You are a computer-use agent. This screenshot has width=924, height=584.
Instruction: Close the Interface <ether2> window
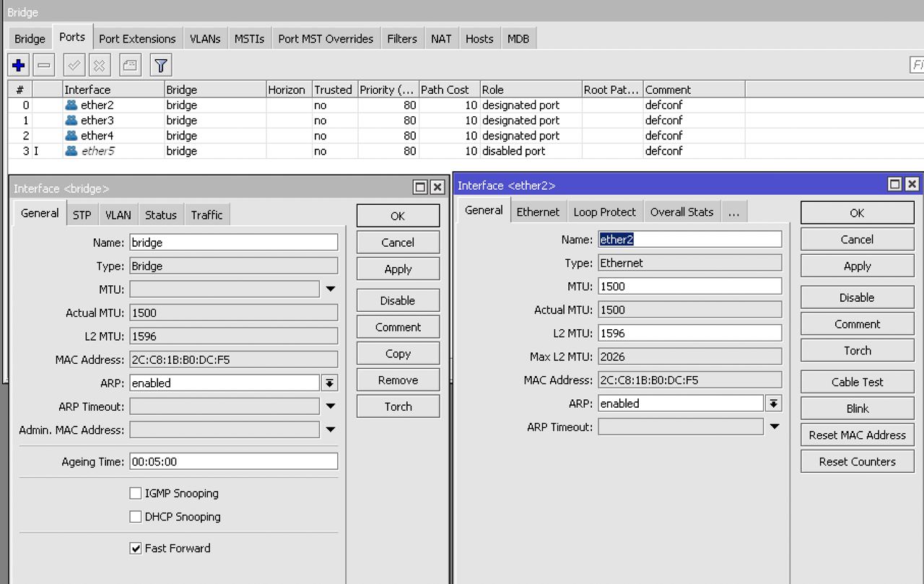click(912, 184)
